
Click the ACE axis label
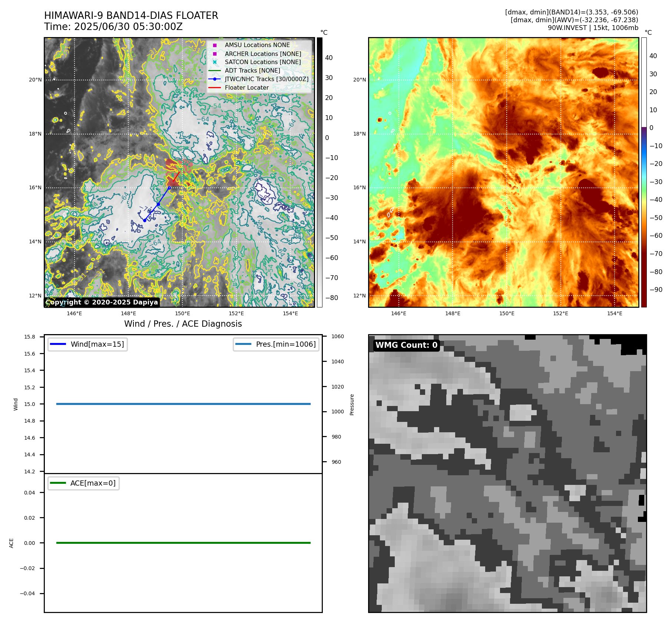(x=11, y=543)
